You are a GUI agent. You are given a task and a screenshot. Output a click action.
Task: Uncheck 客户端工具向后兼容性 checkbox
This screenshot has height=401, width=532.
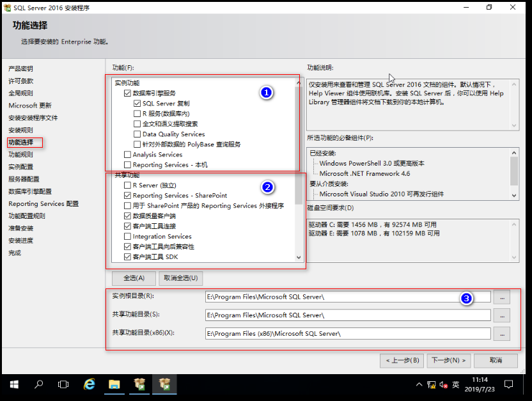128,247
